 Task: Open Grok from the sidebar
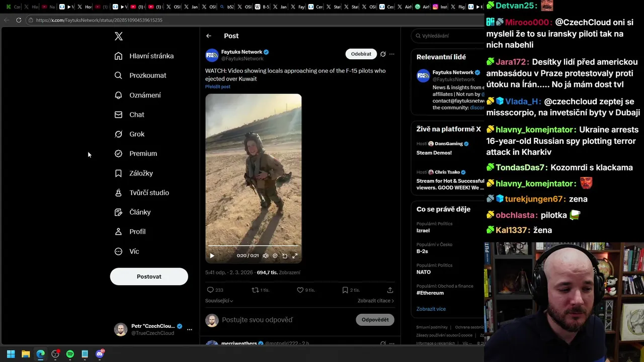point(129,134)
